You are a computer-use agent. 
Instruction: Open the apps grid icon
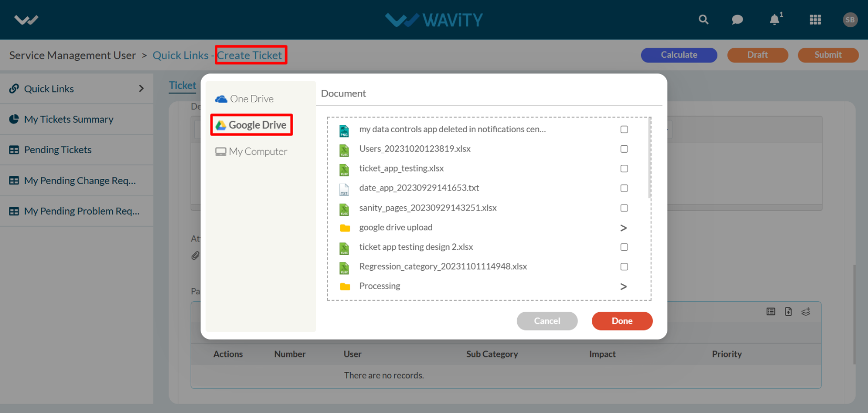click(x=815, y=20)
